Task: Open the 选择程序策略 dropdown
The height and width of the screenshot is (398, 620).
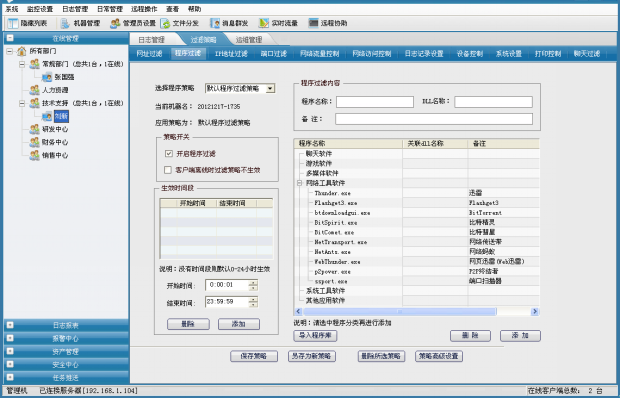Action: [x=270, y=89]
